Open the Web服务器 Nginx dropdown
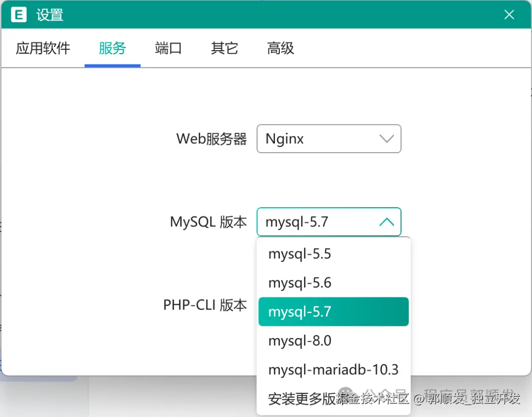Screen dimensions: 532x417 (329, 139)
